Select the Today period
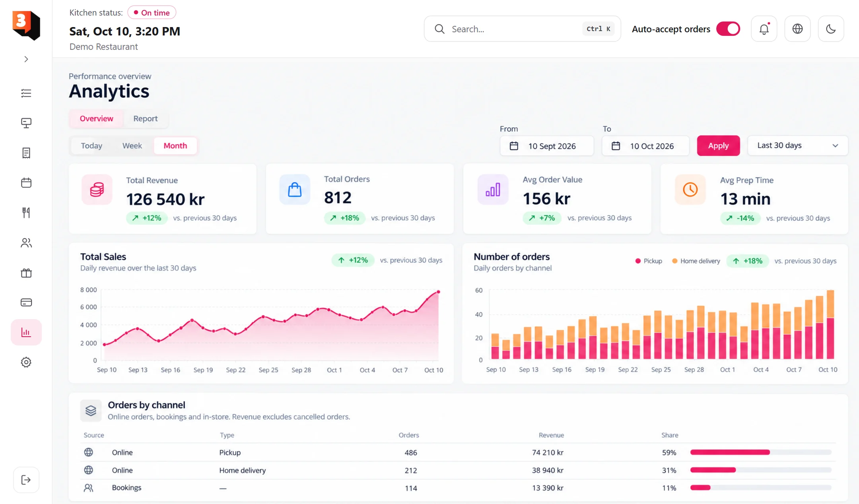Screen dimensions: 859x504 click(x=91, y=145)
